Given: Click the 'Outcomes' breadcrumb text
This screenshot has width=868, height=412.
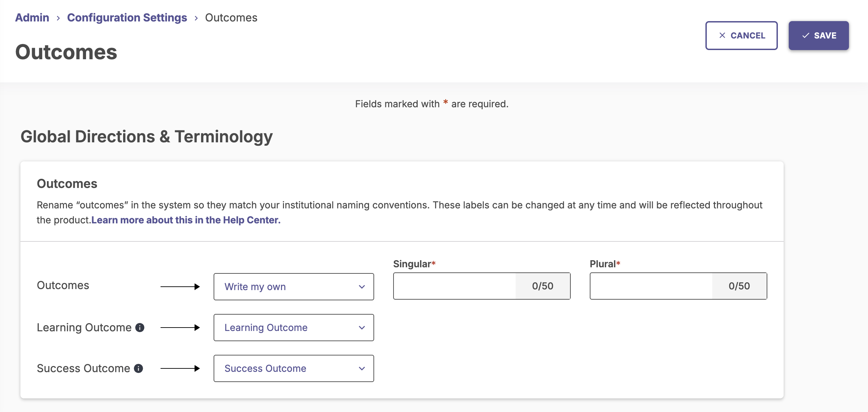Looking at the screenshot, I should pos(231,17).
